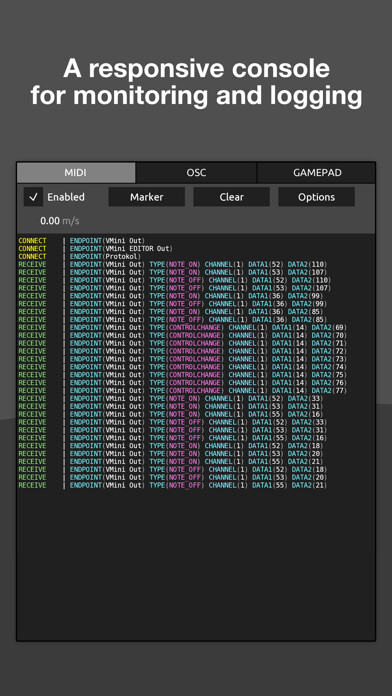Select NOTE_OFF line with DATA2(31)
This screenshot has height=696, width=392.
tap(173, 430)
